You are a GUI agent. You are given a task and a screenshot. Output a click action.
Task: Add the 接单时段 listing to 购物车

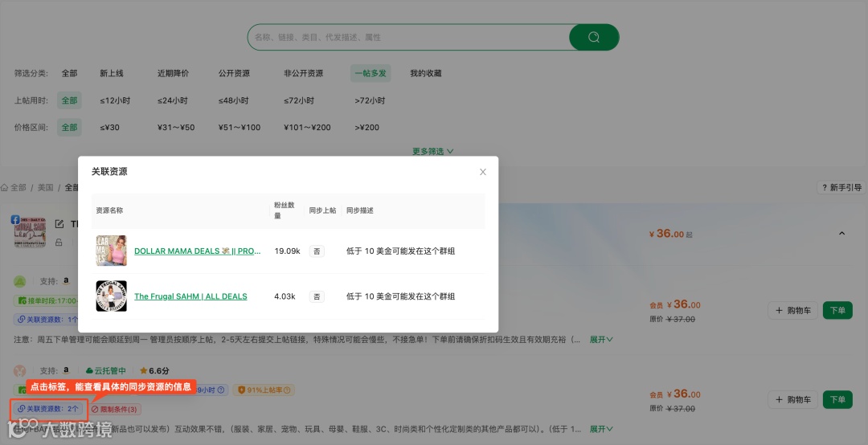pyautogui.click(x=792, y=311)
